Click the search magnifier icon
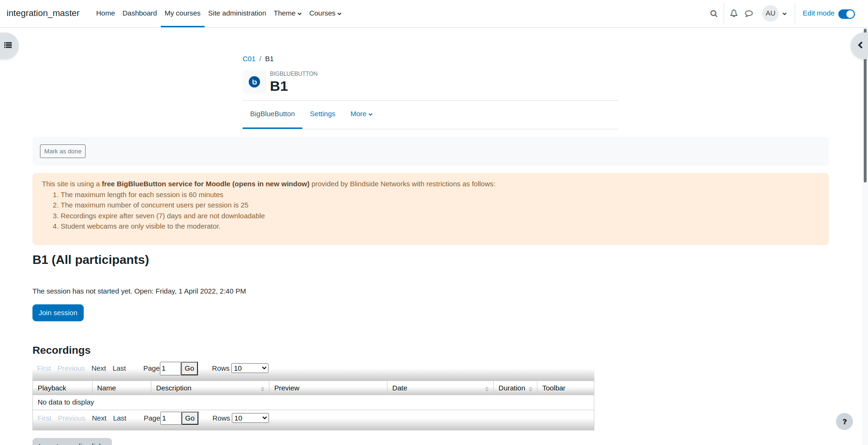This screenshot has height=445, width=868. pos(714,14)
